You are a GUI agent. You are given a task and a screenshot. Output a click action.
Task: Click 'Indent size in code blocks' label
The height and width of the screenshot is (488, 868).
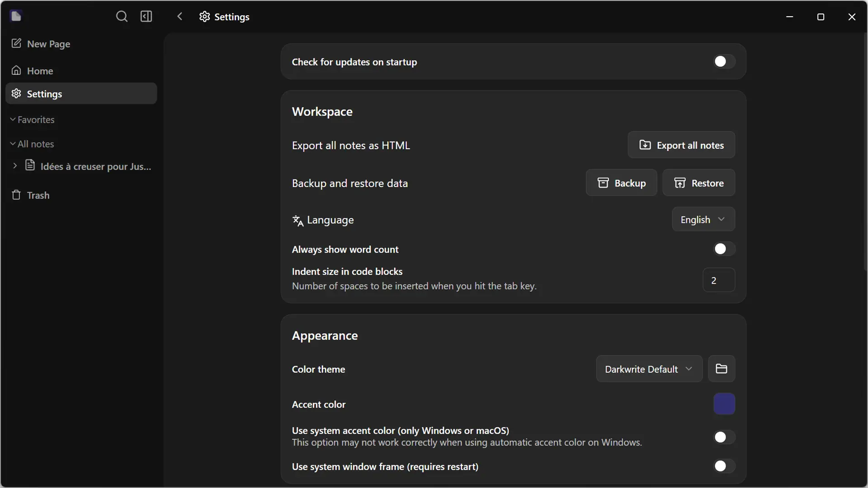click(x=347, y=272)
